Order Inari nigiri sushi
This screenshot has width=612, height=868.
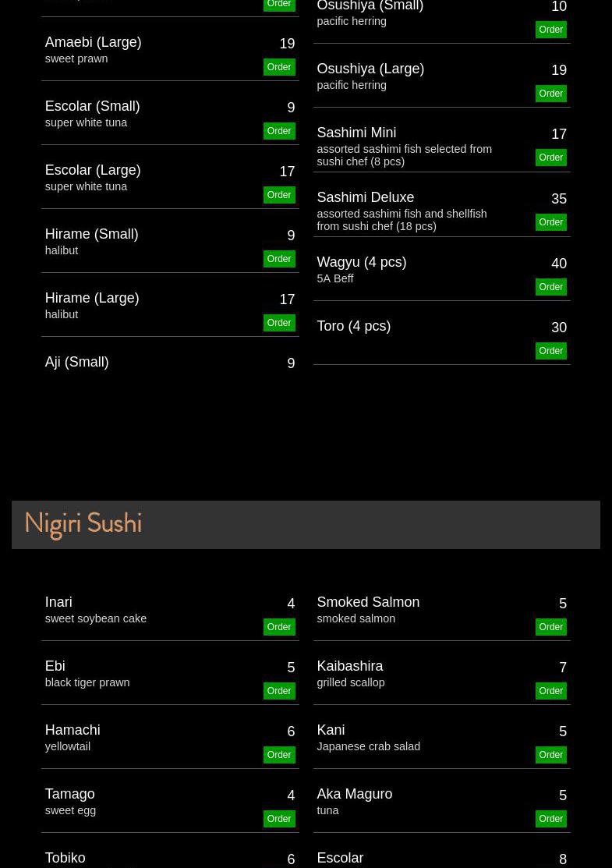point(278,627)
